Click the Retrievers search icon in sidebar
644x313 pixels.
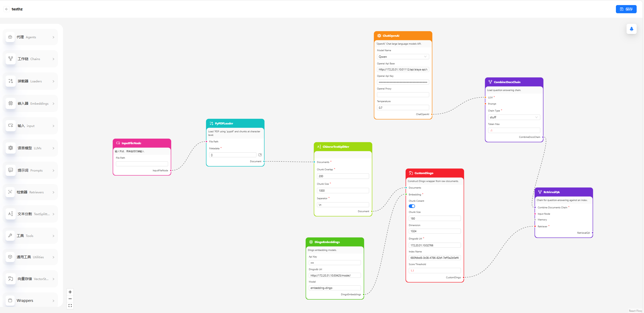point(10,192)
